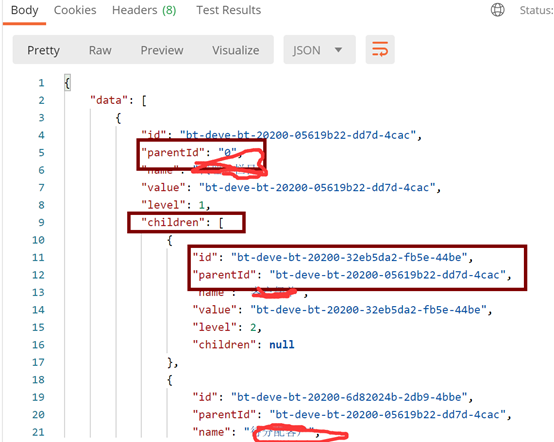
Task: Switch to Visualize view
Action: pyautogui.click(x=235, y=50)
